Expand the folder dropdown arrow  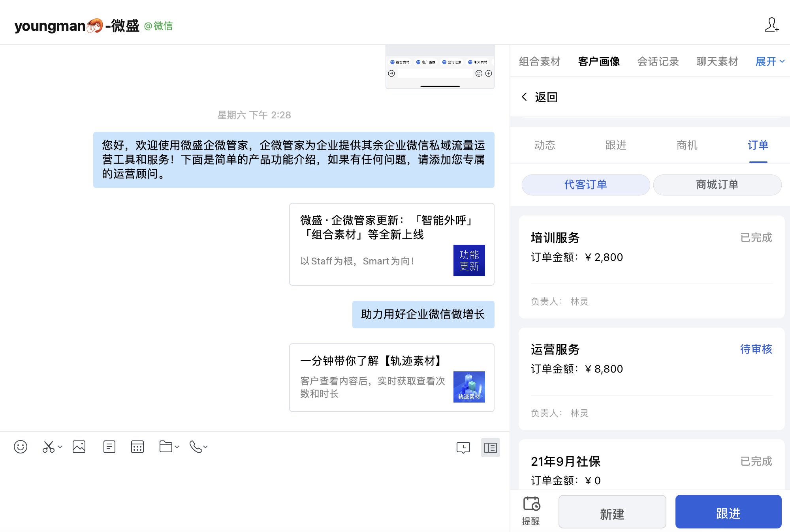(x=177, y=447)
